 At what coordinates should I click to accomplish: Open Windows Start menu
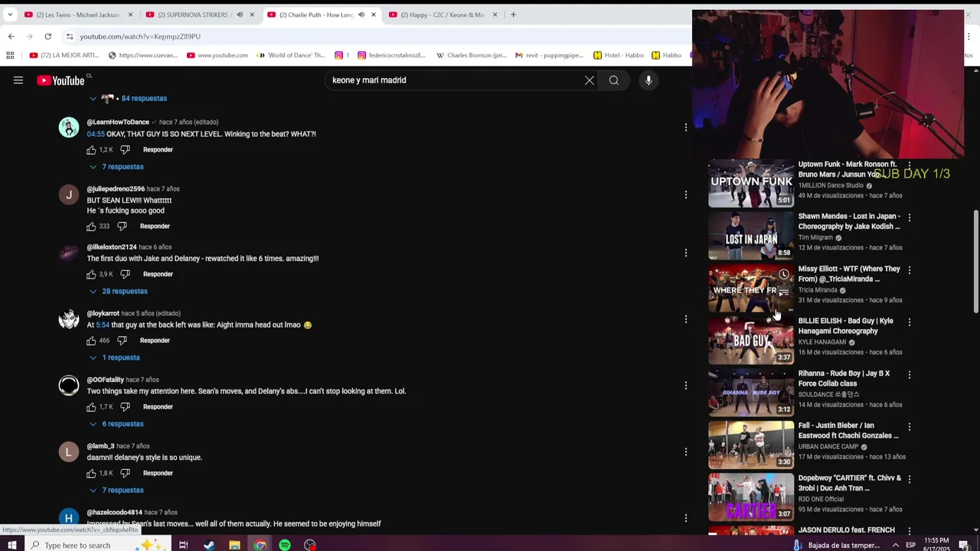[x=12, y=545]
